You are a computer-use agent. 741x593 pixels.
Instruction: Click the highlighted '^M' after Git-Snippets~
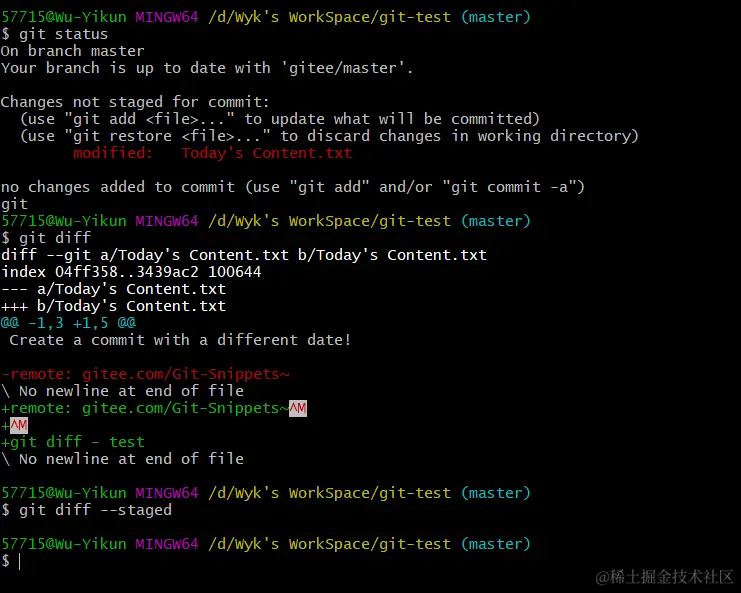[x=298, y=408]
